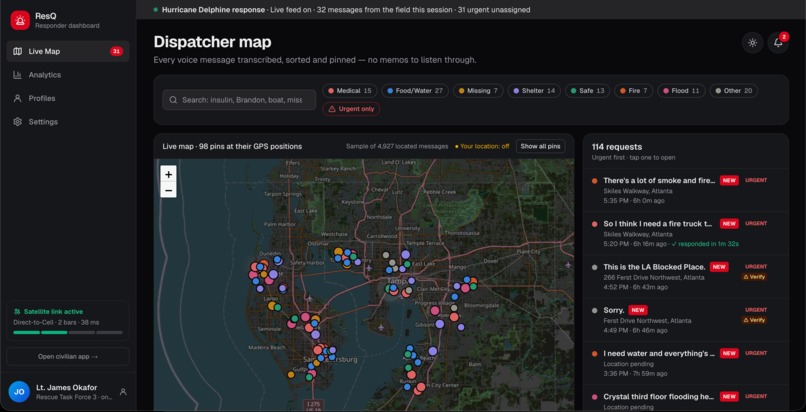Open the Crystal third floor flooding request

(686, 399)
